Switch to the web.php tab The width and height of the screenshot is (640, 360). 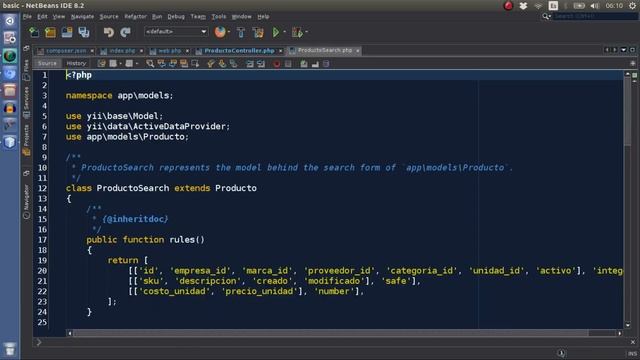[169, 51]
